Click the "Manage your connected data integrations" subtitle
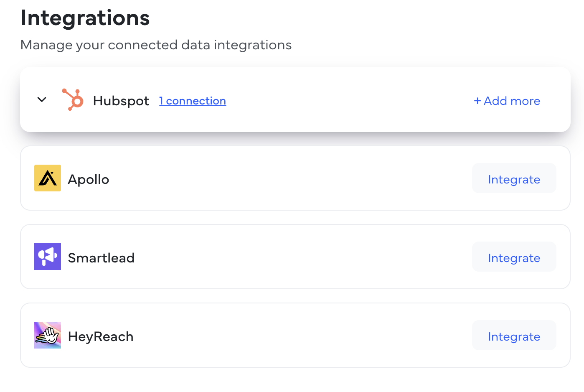The height and width of the screenshot is (392, 584). coord(156,45)
